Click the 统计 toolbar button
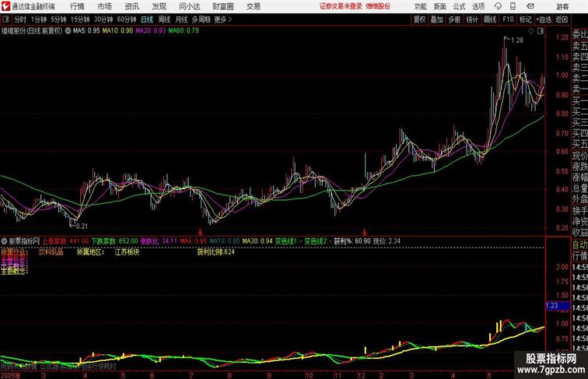The height and width of the screenshot is (379, 588). [x=472, y=19]
